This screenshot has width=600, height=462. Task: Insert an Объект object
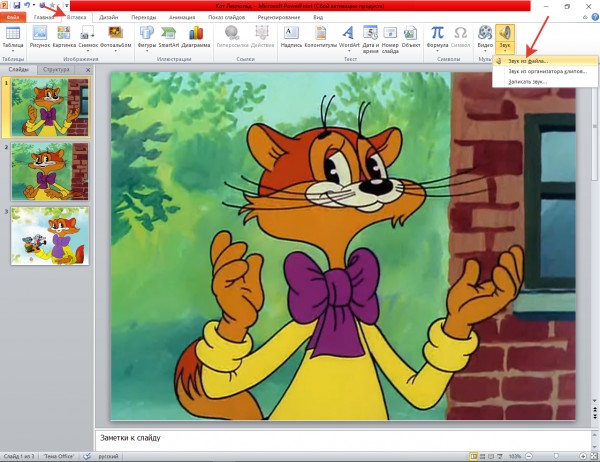[x=411, y=37]
